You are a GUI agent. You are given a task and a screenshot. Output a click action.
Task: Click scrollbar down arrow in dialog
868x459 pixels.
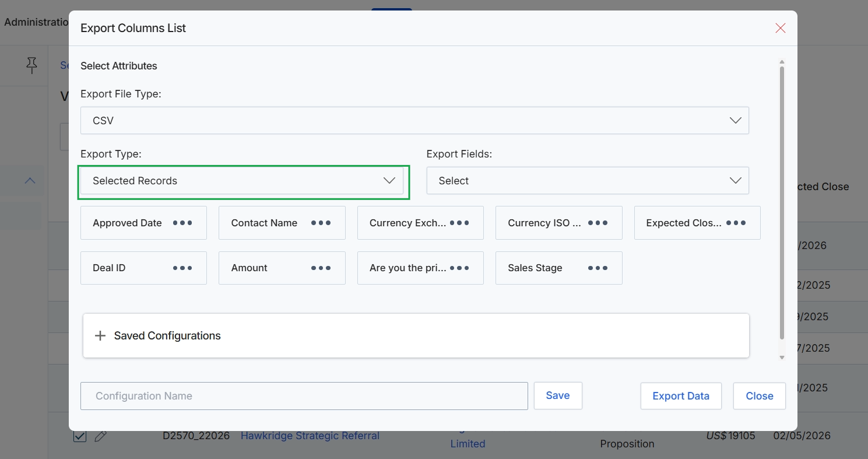[782, 357]
